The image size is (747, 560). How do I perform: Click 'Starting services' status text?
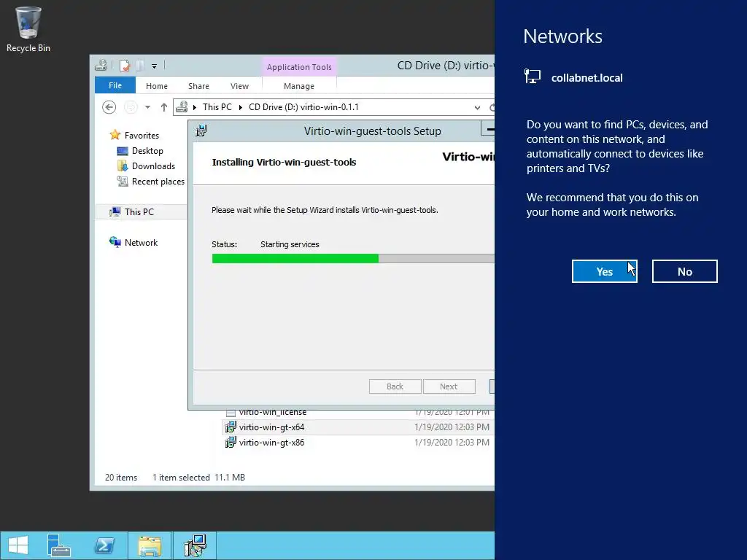290,244
